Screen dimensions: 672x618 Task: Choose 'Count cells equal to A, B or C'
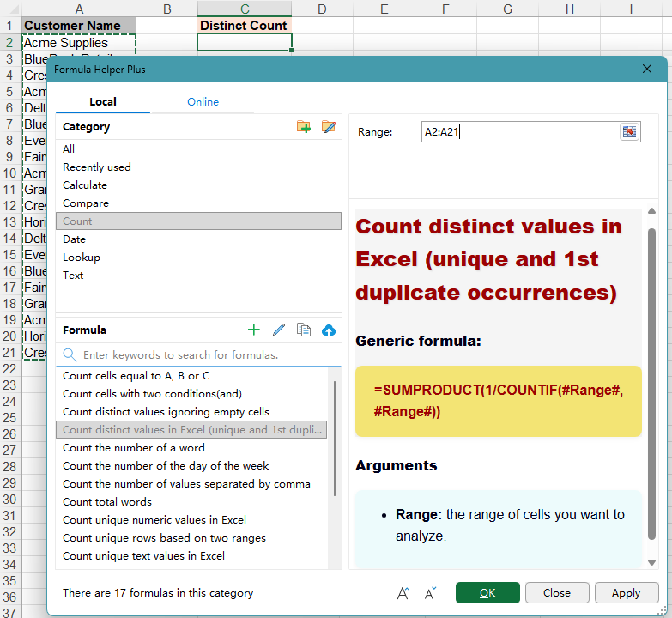[191, 376]
